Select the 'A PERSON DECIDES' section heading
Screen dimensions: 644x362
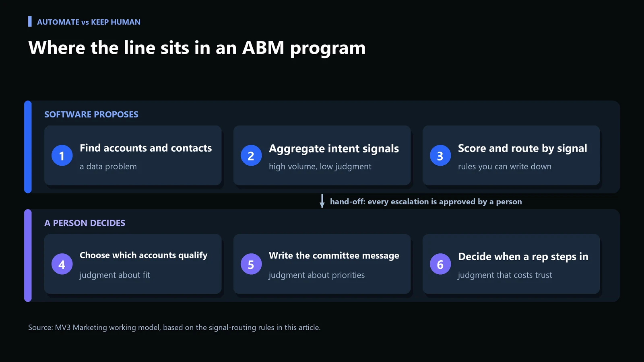click(x=85, y=223)
